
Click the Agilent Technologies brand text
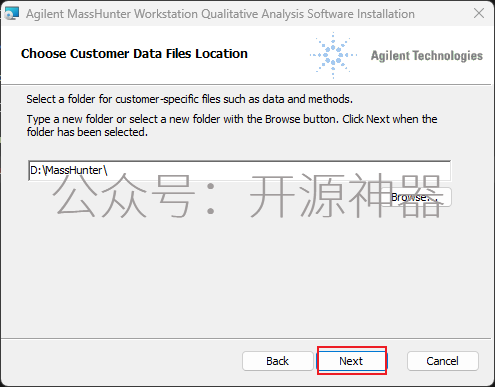point(427,56)
